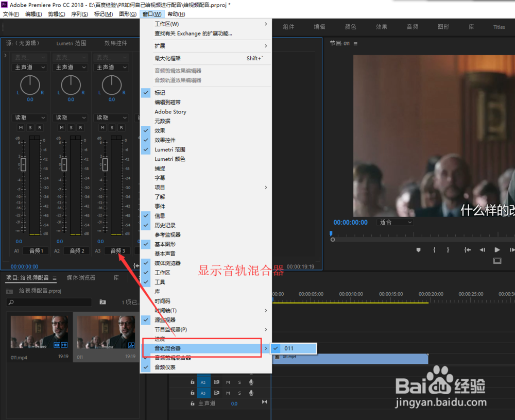Uncheck 011 in 音轨混合器 submenu

point(294,348)
